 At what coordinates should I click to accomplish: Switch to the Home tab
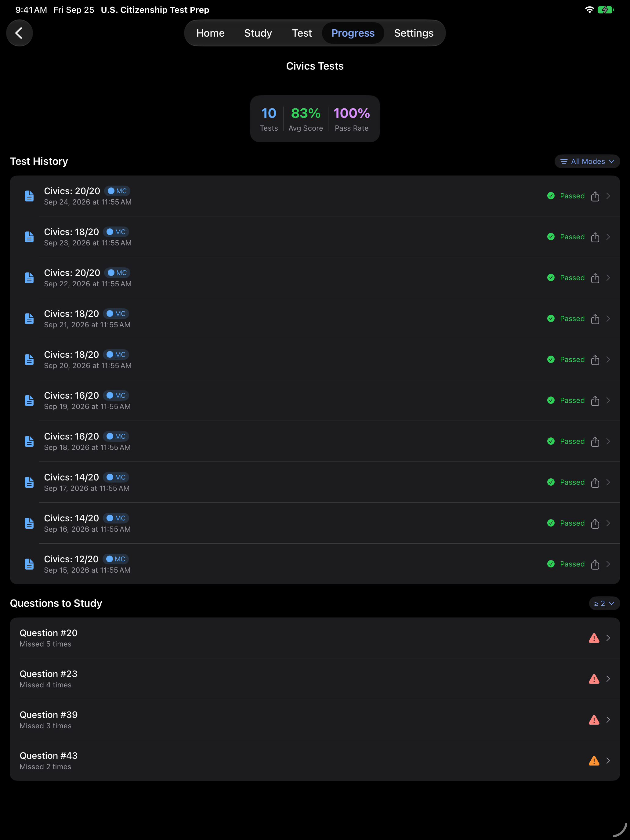(x=210, y=33)
